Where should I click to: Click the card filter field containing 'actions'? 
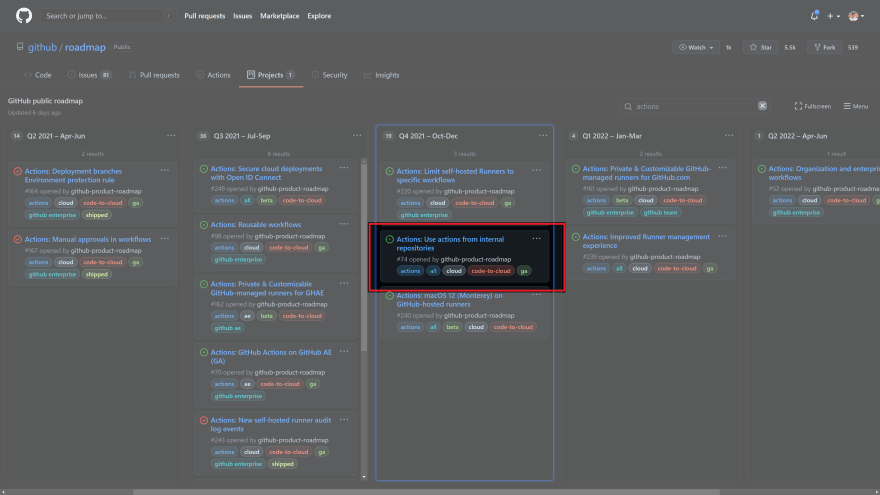pos(695,106)
